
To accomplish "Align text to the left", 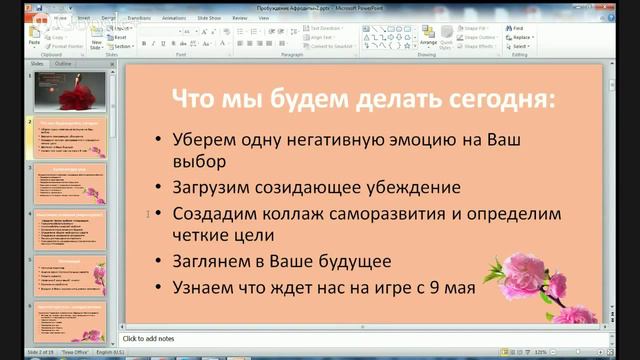I will [240, 43].
